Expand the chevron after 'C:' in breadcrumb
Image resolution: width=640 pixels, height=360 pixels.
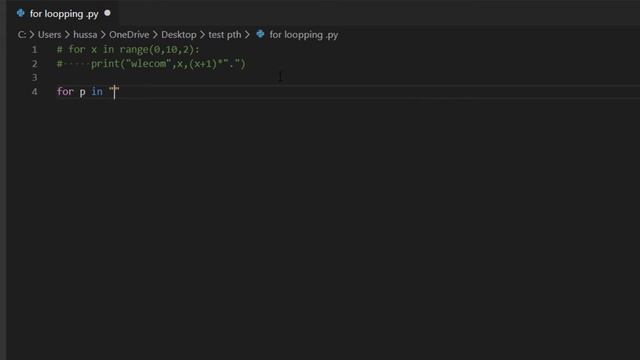pyautogui.click(x=32, y=35)
